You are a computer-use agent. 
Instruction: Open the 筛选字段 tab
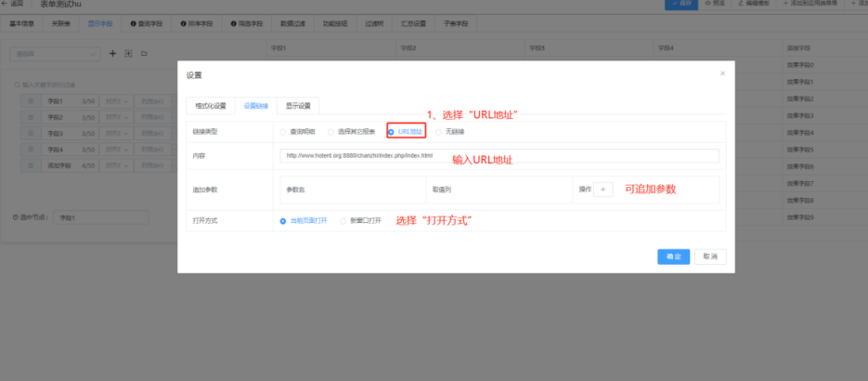tap(246, 24)
